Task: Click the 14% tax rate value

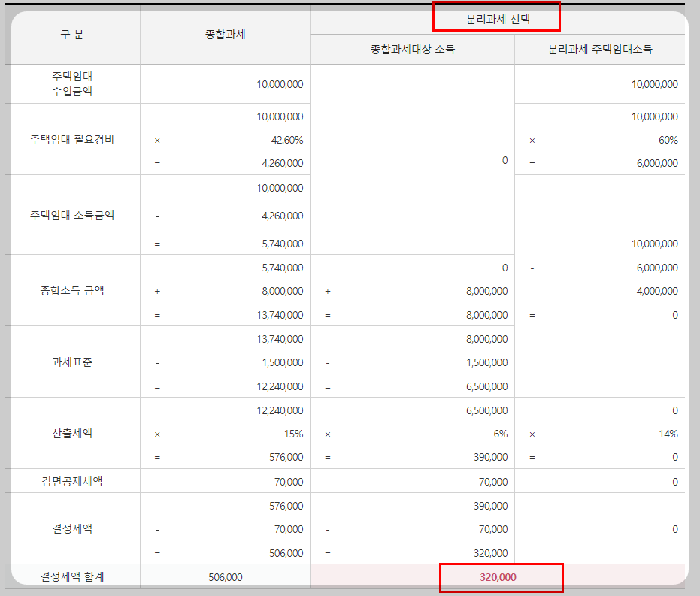Action: (x=668, y=434)
